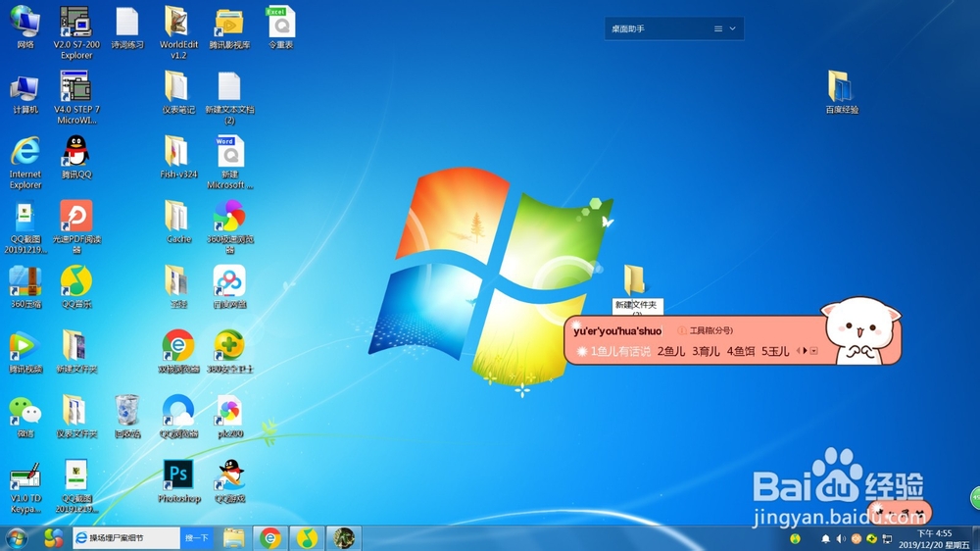This screenshot has height=551, width=980.
Task: Open the 百度经验 folder
Action: click(x=841, y=92)
